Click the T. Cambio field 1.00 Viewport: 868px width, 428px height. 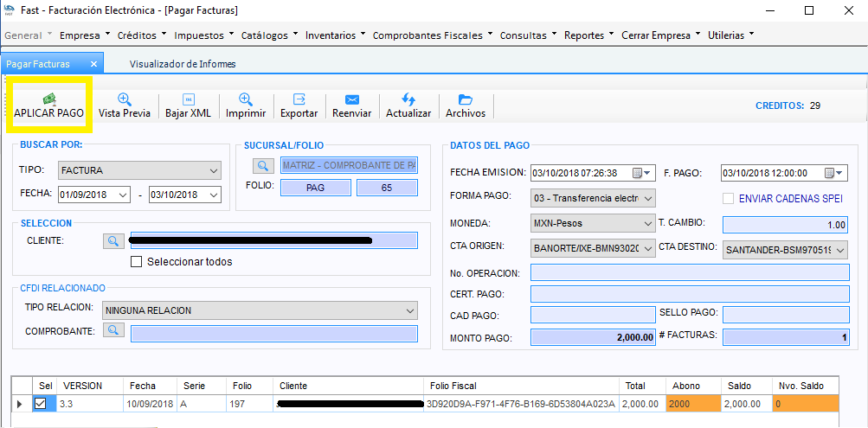[786, 225]
